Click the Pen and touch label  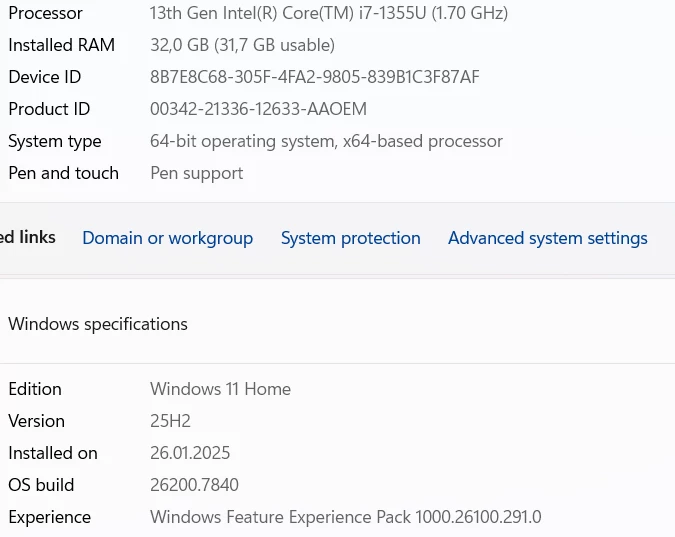[63, 173]
